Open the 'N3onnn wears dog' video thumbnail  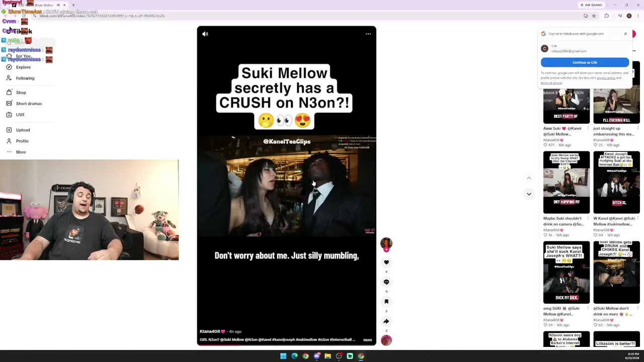(567, 339)
